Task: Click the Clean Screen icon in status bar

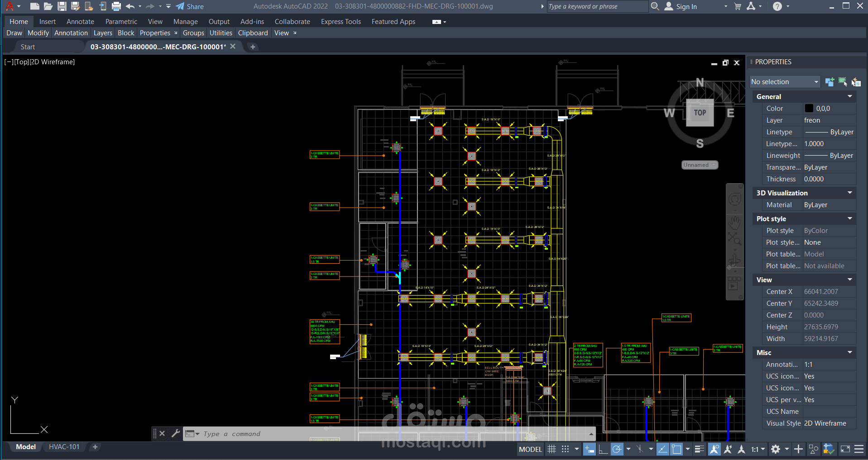Action: 845,449
